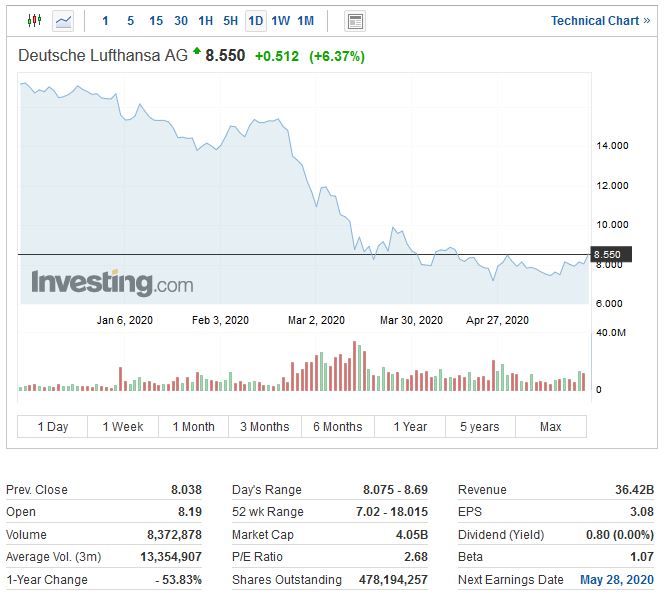Image resolution: width=666 pixels, height=601 pixels.
Task: Show the 5 years time range
Action: pyautogui.click(x=480, y=426)
